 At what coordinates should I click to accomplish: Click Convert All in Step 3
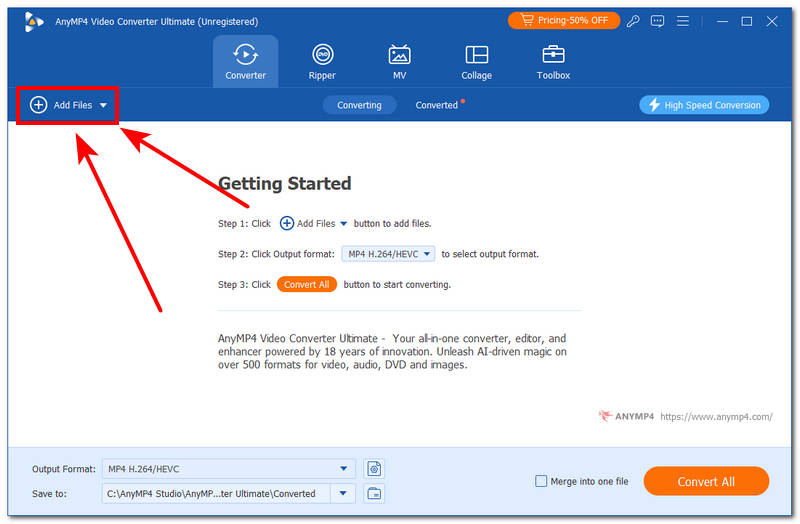click(x=307, y=284)
